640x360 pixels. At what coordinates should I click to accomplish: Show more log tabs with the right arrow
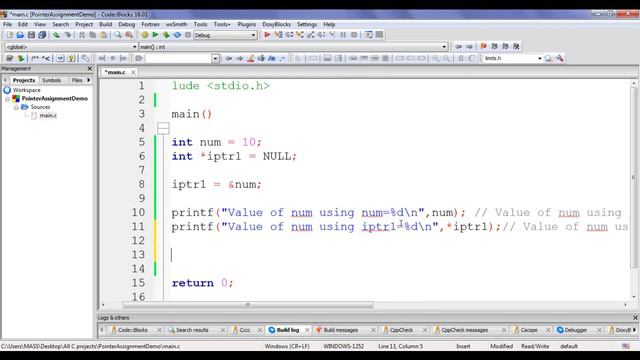pyautogui.click(x=635, y=330)
